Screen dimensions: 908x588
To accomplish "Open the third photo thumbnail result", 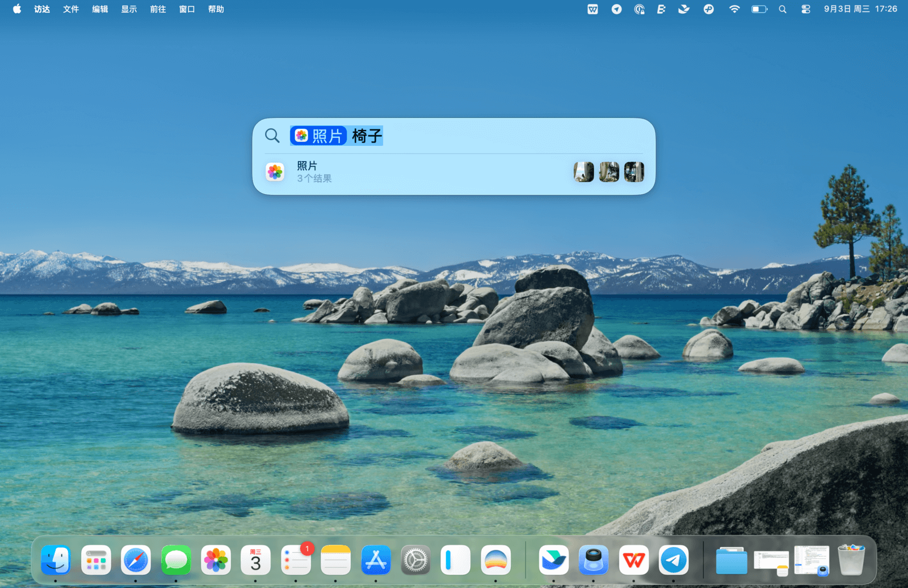I will click(x=634, y=172).
